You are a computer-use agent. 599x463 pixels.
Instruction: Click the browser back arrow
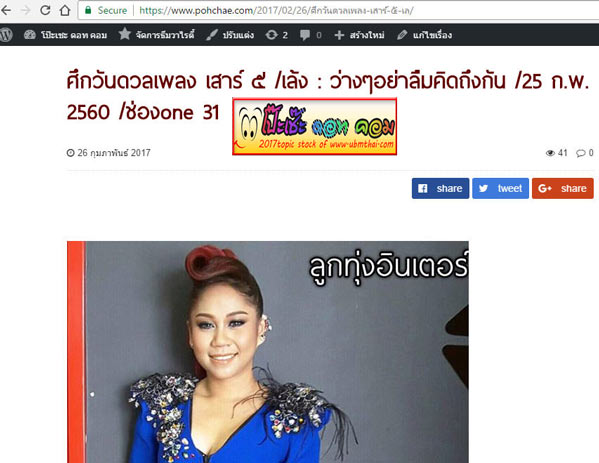[5, 10]
